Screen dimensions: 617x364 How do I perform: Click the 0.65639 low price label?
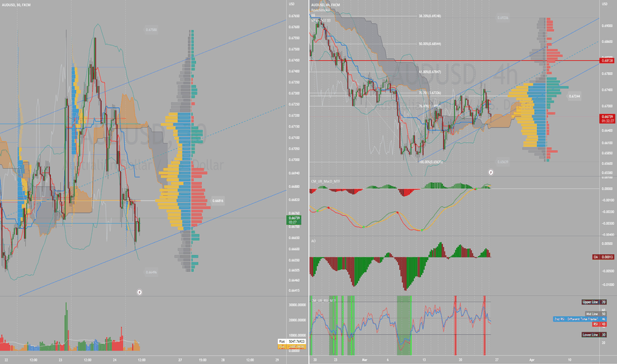(502, 161)
